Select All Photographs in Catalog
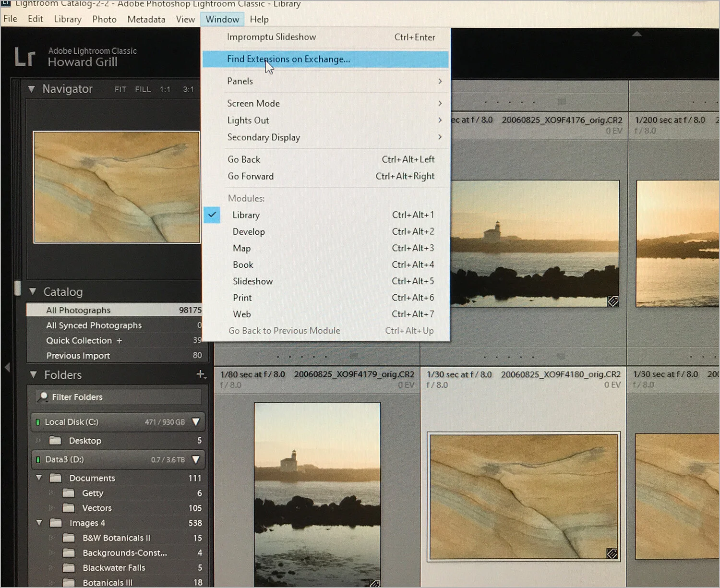The height and width of the screenshot is (588, 720). coord(115,310)
